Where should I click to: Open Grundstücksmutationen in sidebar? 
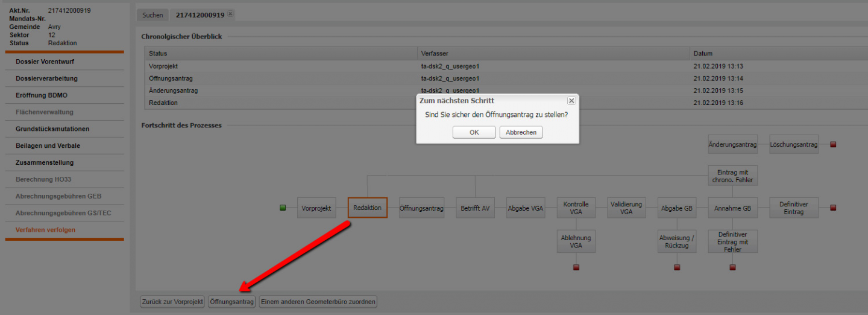coord(52,129)
